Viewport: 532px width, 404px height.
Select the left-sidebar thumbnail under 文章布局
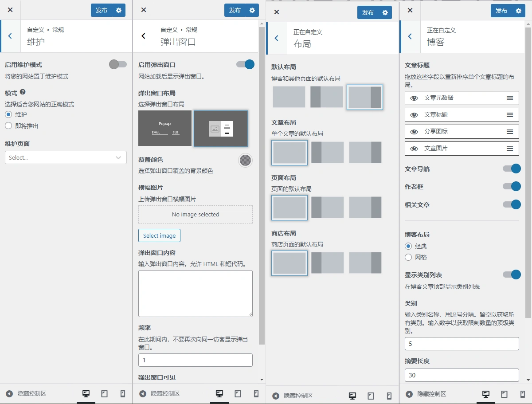point(327,152)
